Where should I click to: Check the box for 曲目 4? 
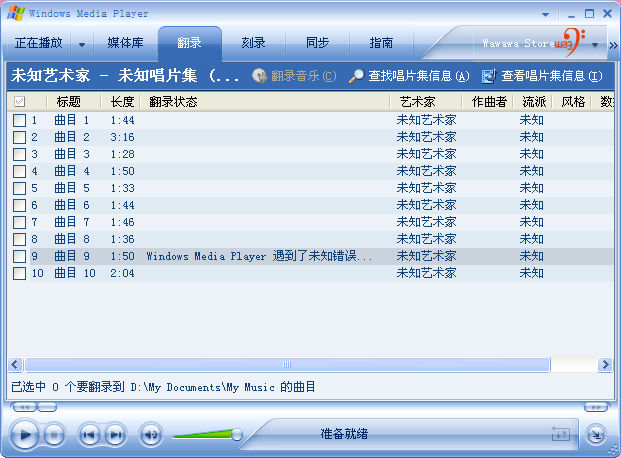19,171
